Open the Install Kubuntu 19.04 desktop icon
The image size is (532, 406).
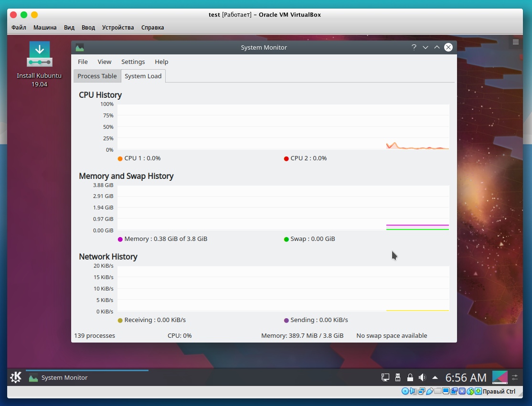tap(39, 64)
